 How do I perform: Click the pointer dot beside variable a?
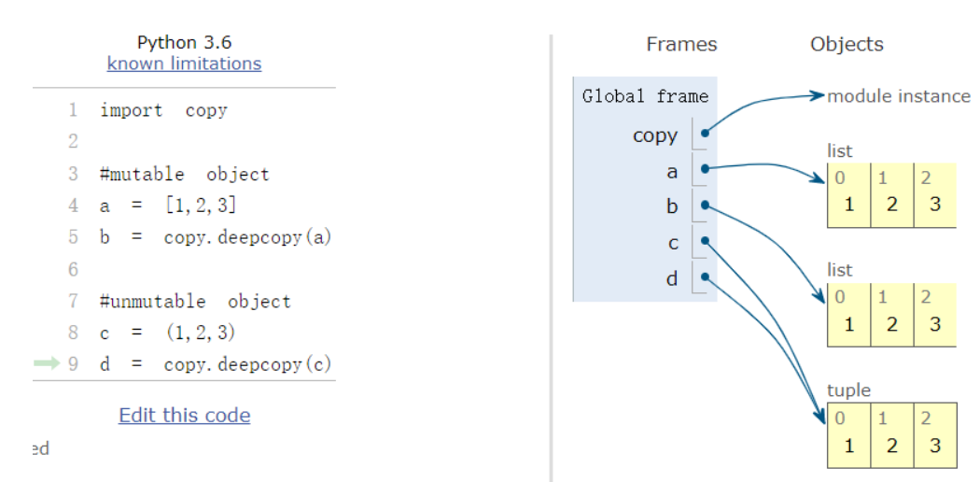click(x=705, y=169)
